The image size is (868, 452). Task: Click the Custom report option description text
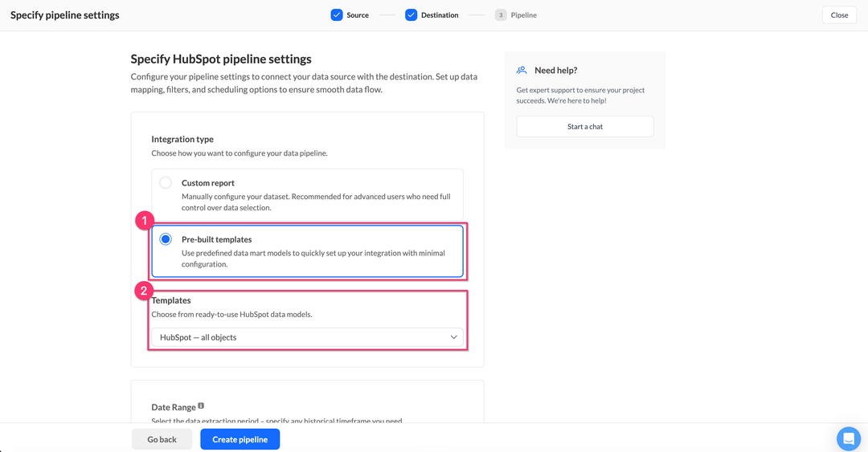tap(316, 202)
